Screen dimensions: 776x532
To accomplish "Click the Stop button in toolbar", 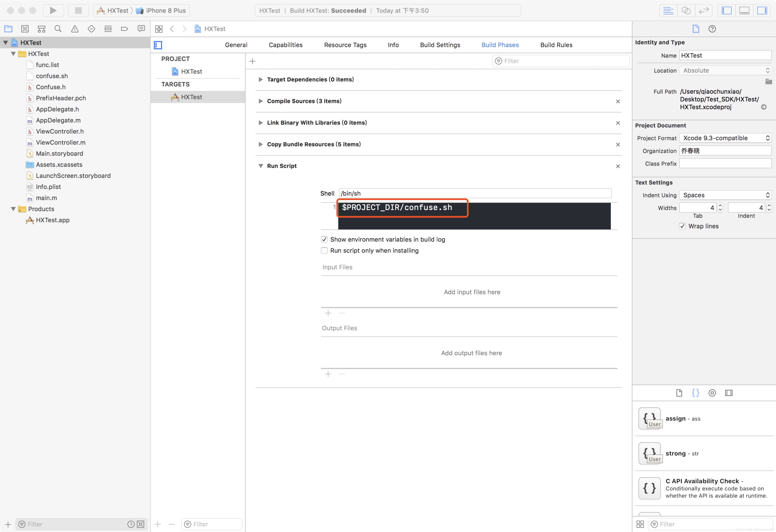I will coord(78,10).
